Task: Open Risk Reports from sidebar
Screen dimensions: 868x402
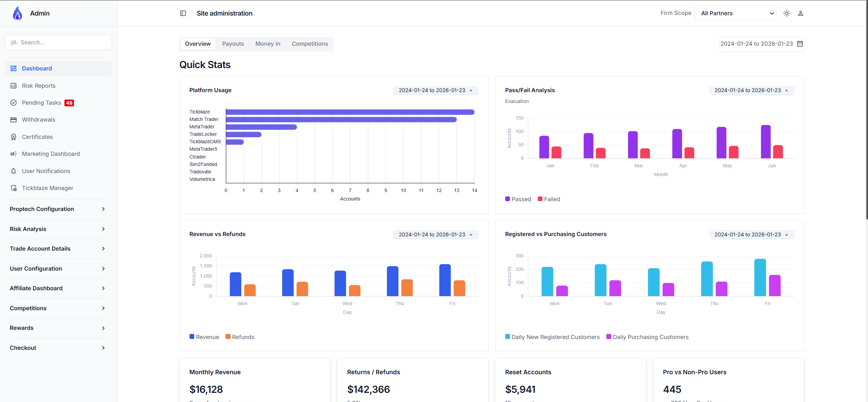Action: click(x=39, y=86)
